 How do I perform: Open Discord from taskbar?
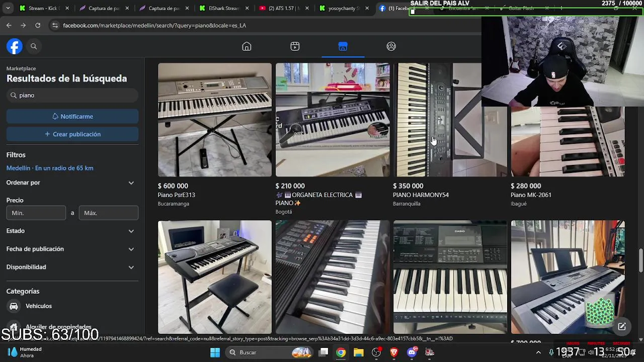point(412,352)
